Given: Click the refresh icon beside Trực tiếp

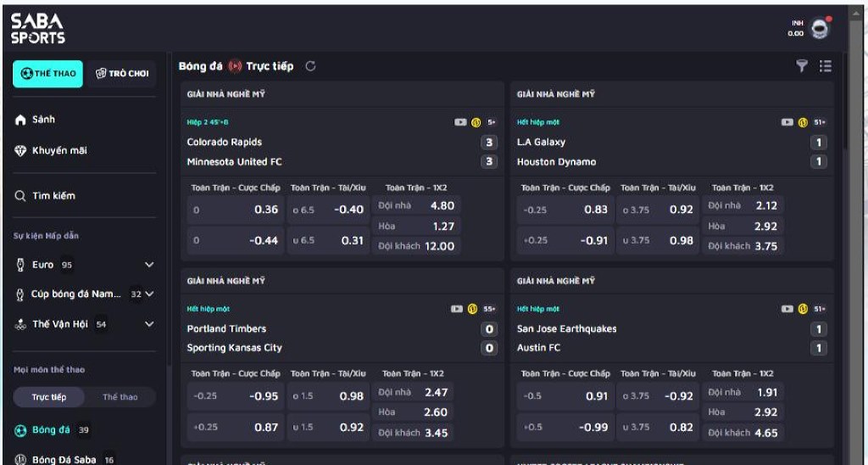Looking at the screenshot, I should [310, 66].
